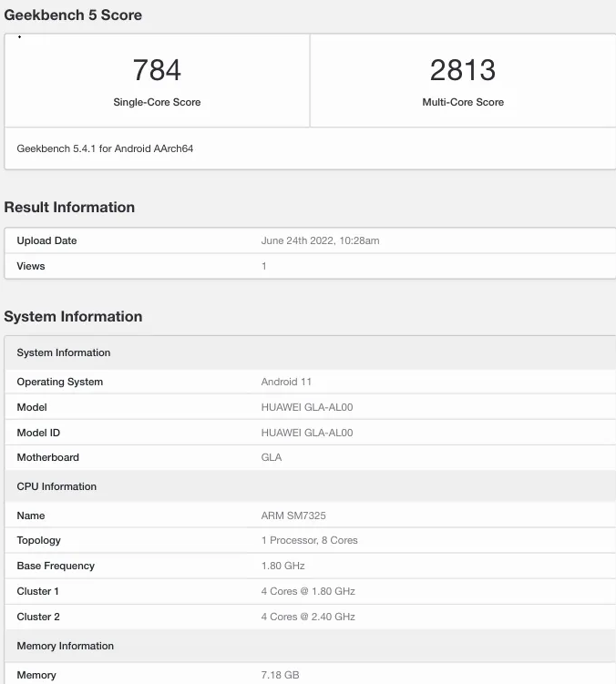Select the 7.18 GB memory value
The width and height of the screenshot is (616, 684).
[x=280, y=675]
